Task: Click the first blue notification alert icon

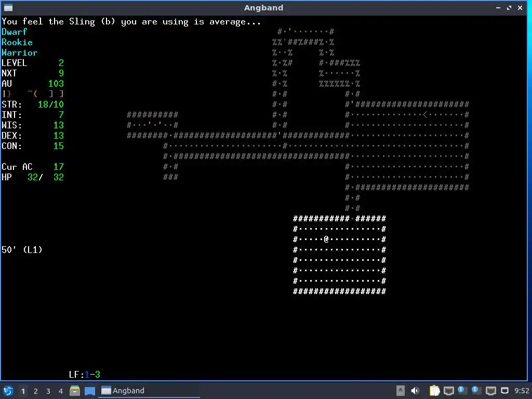Action: click(461, 390)
